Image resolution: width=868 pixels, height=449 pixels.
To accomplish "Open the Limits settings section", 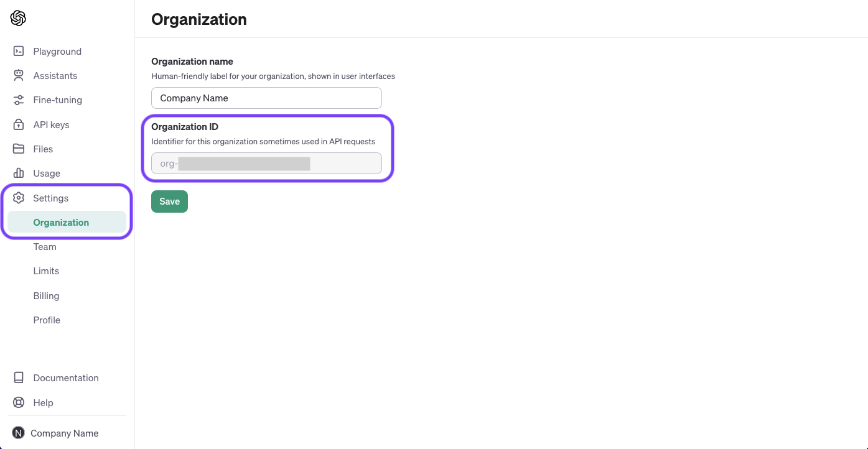I will pos(45,271).
